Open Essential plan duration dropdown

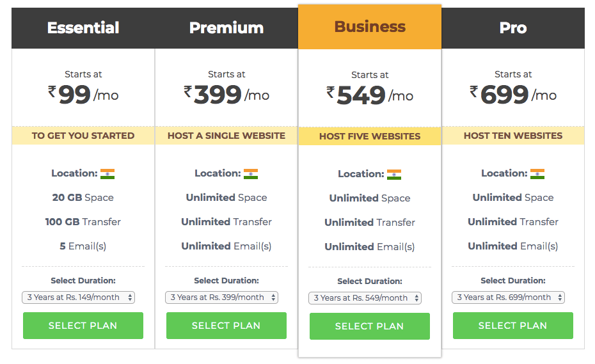coord(79,297)
